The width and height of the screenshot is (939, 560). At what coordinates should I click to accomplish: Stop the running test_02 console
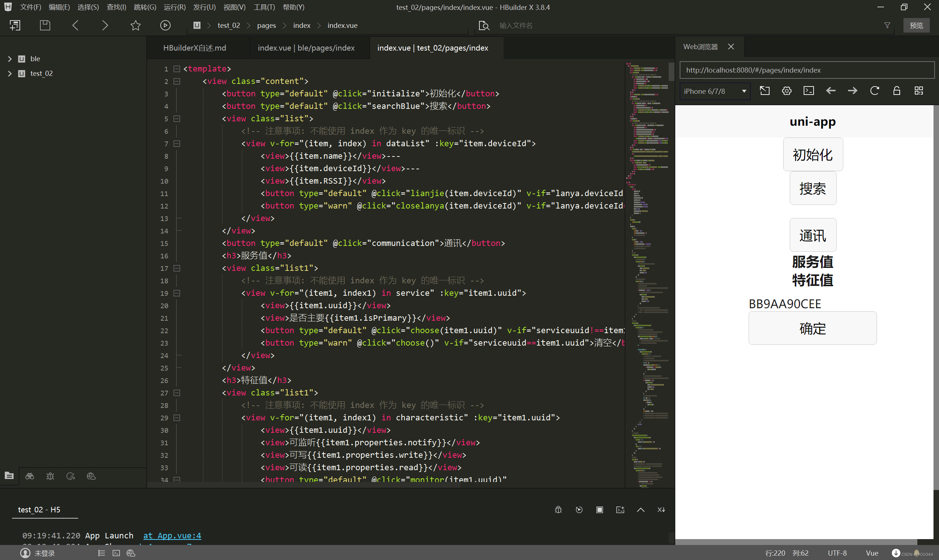point(600,510)
